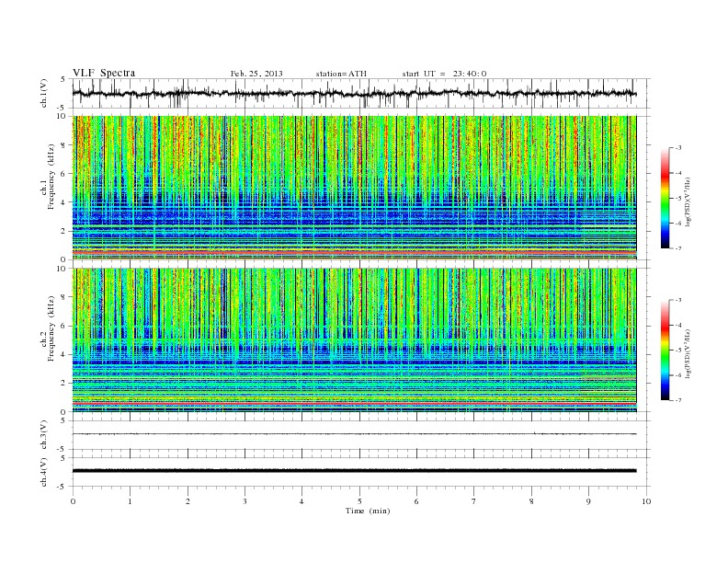Click the ch.1 voltage waveform trace

tap(354, 93)
